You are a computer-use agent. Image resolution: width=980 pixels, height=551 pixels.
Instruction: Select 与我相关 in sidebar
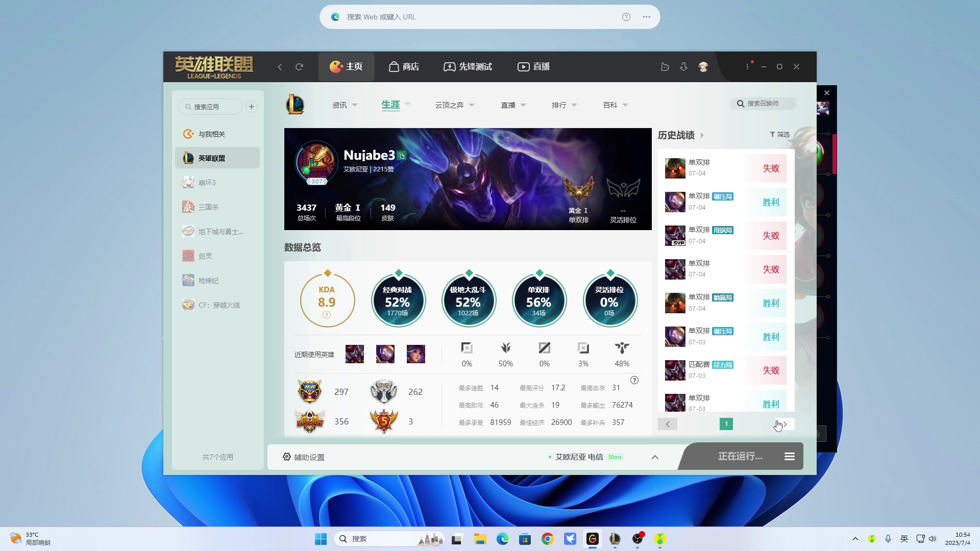217,134
